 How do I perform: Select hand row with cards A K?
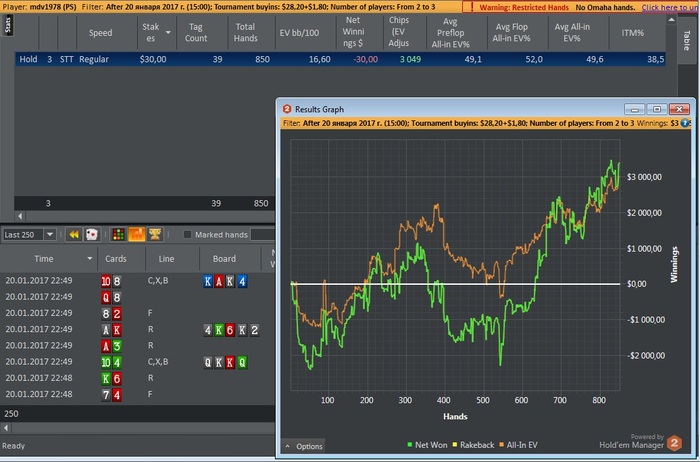(138, 329)
